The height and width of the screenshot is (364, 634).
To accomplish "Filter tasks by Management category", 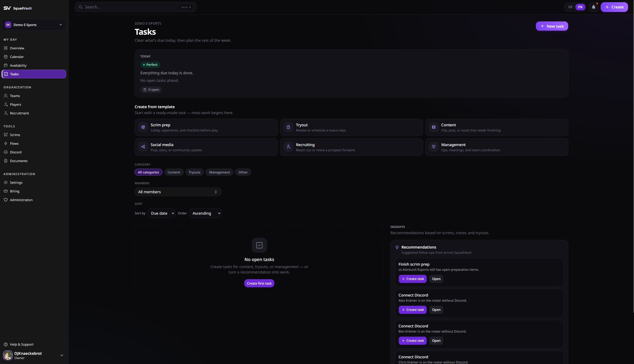I will 219,172.
